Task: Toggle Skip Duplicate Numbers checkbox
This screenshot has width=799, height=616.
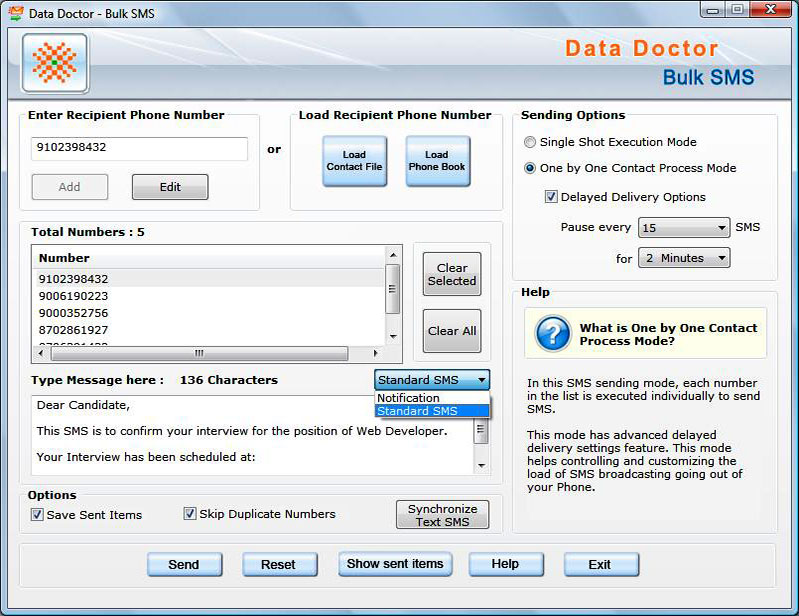Action: [x=190, y=514]
